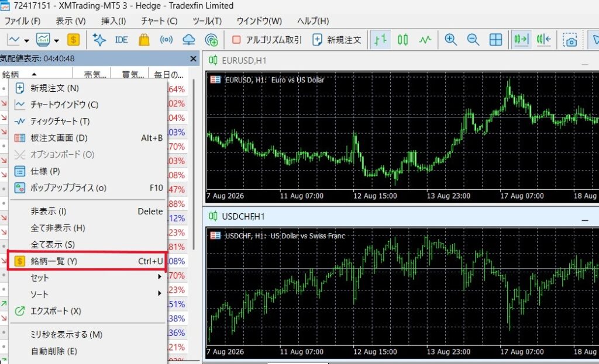The image size is (599, 364).
Task: Click the profiles chart monitor icon
Action: pyautogui.click(x=43, y=40)
